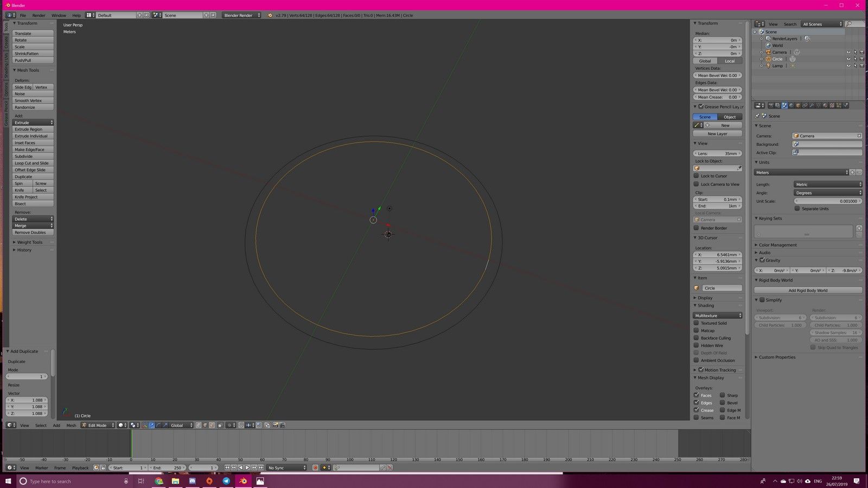Open Multitexture shading dropdown

tap(718, 315)
